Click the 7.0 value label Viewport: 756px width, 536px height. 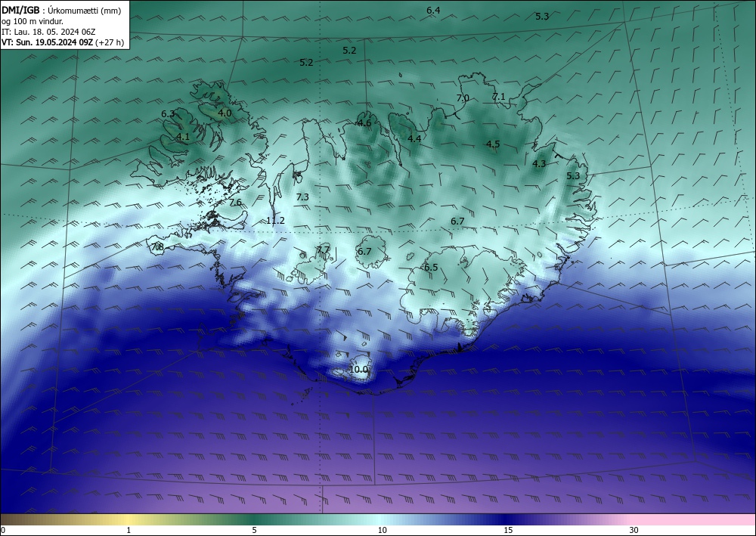(463, 98)
